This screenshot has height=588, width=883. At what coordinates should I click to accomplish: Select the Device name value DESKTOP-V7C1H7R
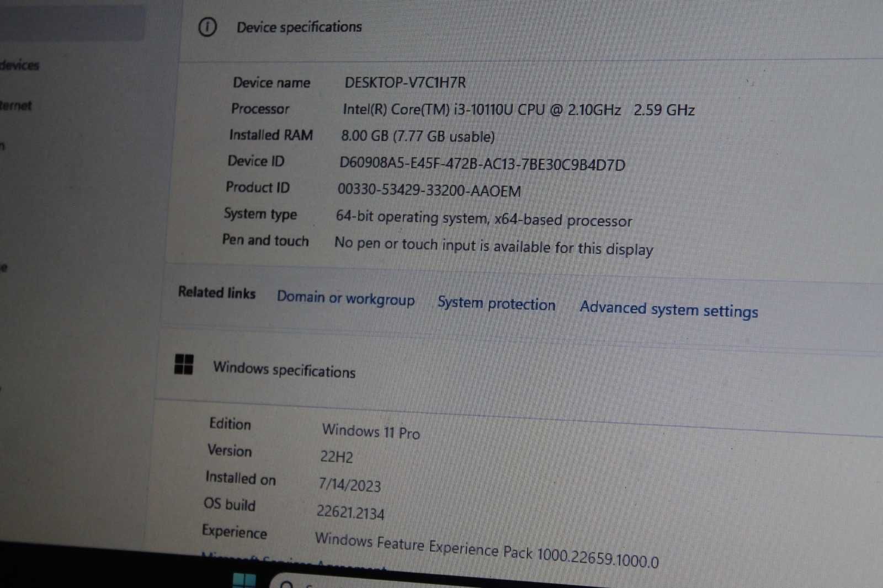tap(405, 83)
